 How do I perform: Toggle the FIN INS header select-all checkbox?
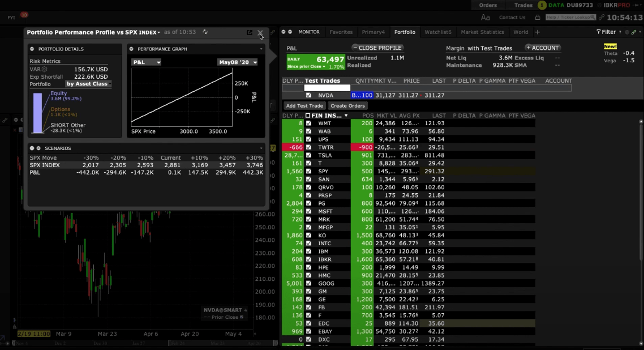(308, 116)
